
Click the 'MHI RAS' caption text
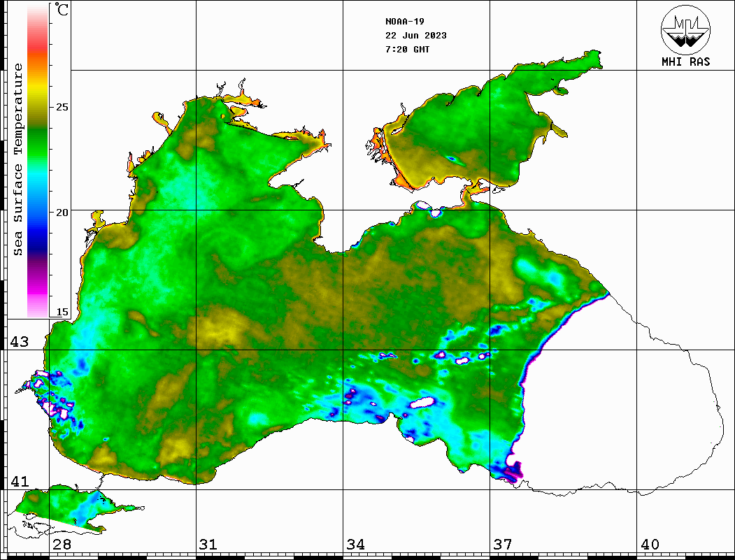click(686, 62)
